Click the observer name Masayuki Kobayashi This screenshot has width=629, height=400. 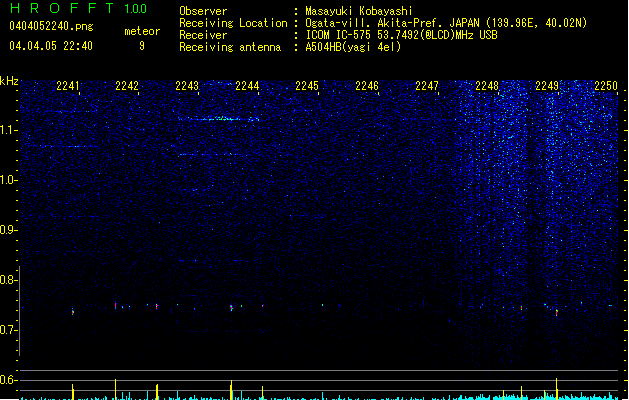(359, 11)
